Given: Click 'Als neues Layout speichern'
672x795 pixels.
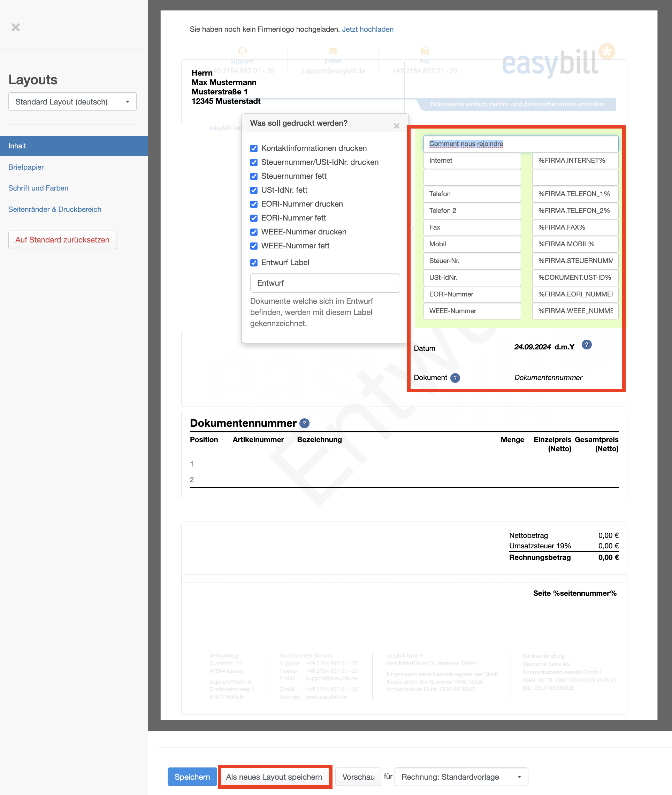Looking at the screenshot, I should [274, 777].
